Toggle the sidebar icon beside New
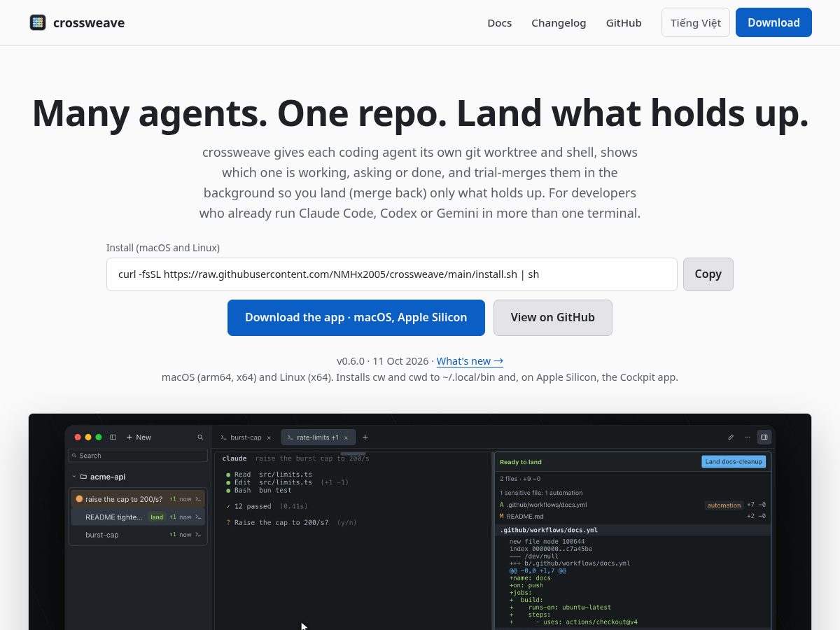The width and height of the screenshot is (840, 630). click(x=113, y=437)
